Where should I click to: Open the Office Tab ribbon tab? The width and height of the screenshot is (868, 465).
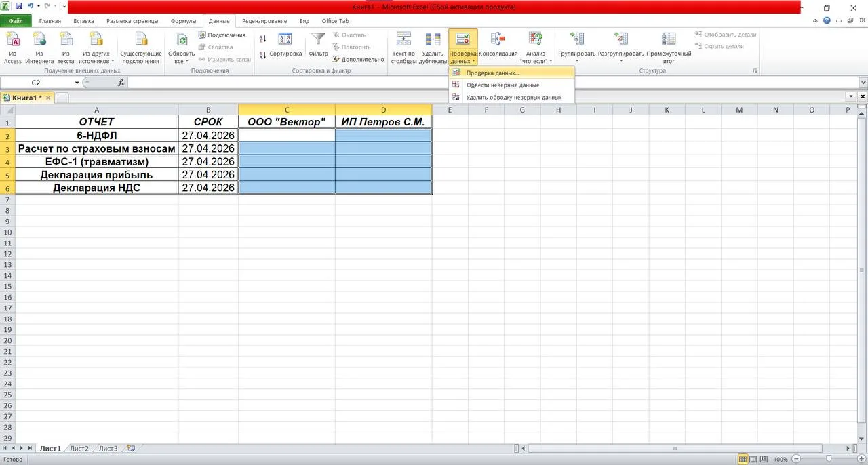coord(335,21)
